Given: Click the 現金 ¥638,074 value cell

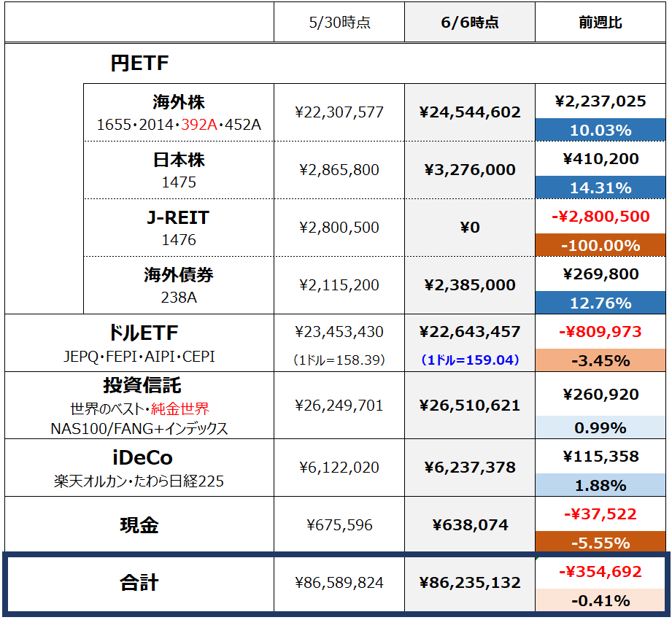Looking at the screenshot, I should 470,525.
